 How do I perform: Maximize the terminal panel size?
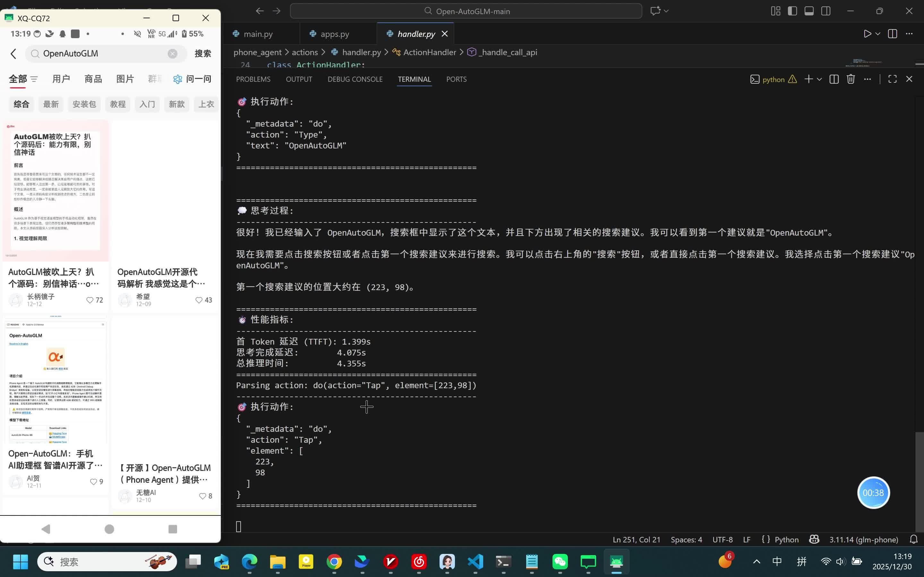click(x=892, y=79)
